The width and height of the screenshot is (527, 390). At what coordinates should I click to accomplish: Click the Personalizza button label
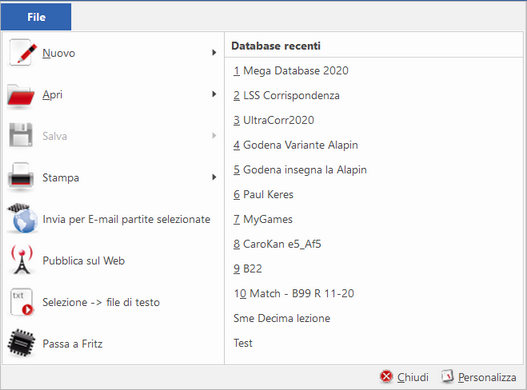click(487, 377)
